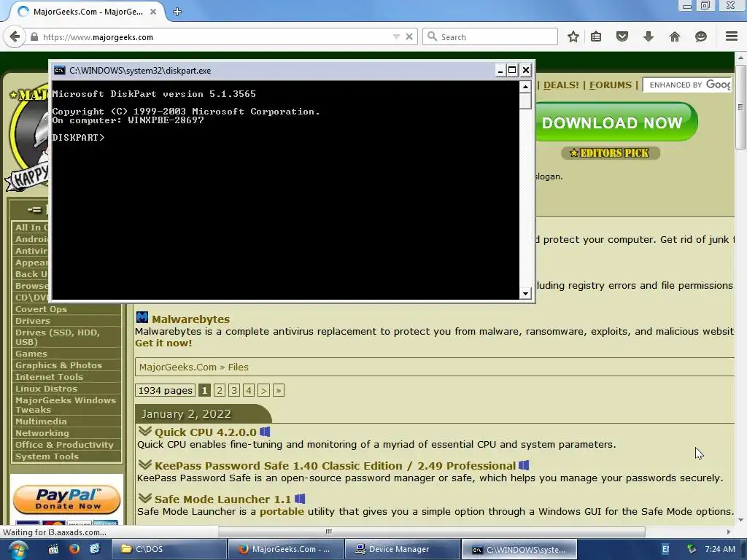The width and height of the screenshot is (747, 560).
Task: Open the FORUMS link
Action: (x=611, y=85)
